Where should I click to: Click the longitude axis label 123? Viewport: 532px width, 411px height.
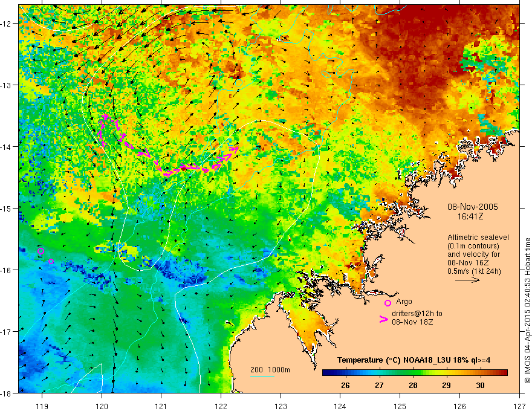click(281, 406)
